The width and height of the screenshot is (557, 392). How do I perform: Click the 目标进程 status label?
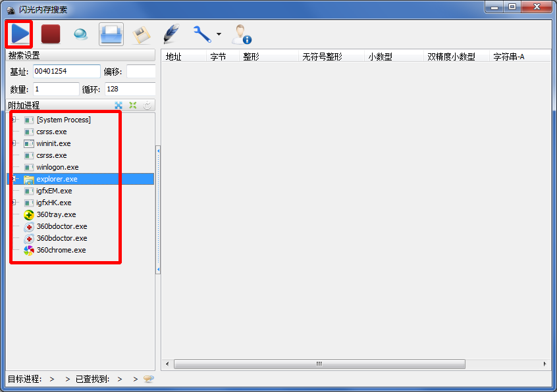tap(25, 380)
